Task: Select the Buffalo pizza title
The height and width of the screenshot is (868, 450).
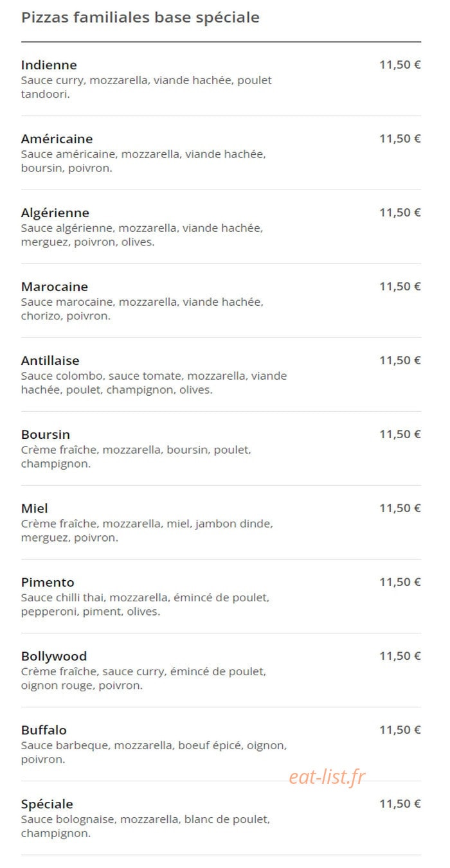Action: point(44,730)
